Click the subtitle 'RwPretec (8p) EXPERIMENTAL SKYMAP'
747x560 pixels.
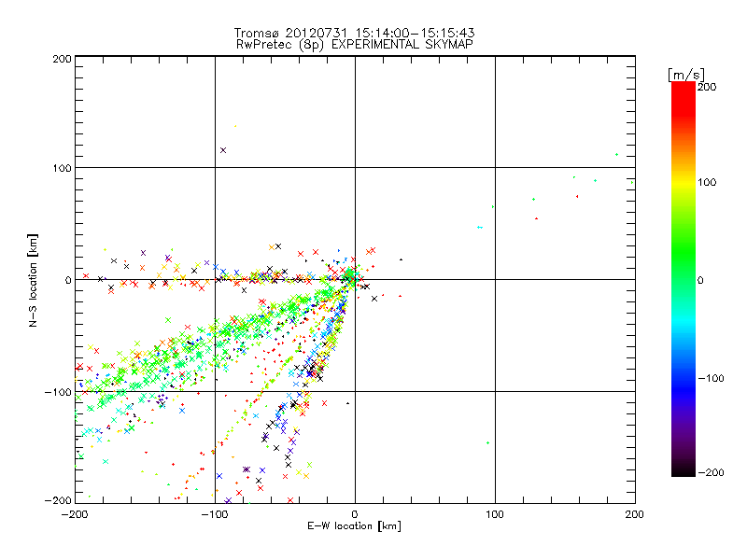[x=355, y=45]
